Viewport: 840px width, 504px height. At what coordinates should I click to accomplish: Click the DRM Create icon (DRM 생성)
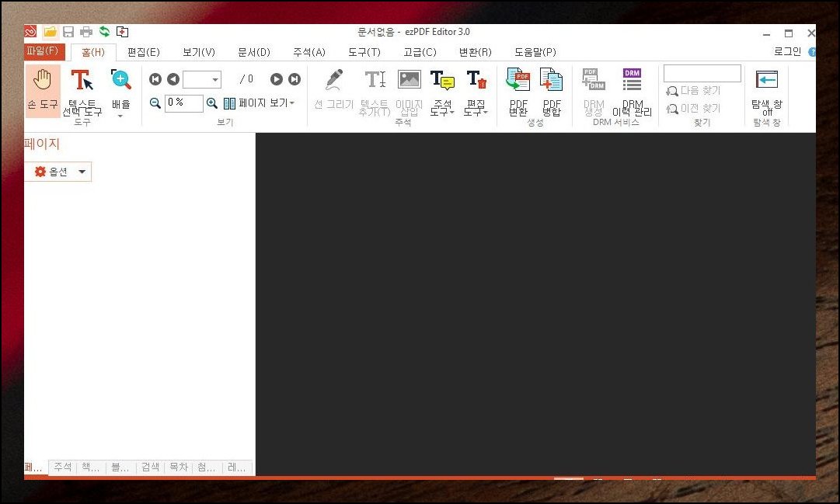coord(594,91)
